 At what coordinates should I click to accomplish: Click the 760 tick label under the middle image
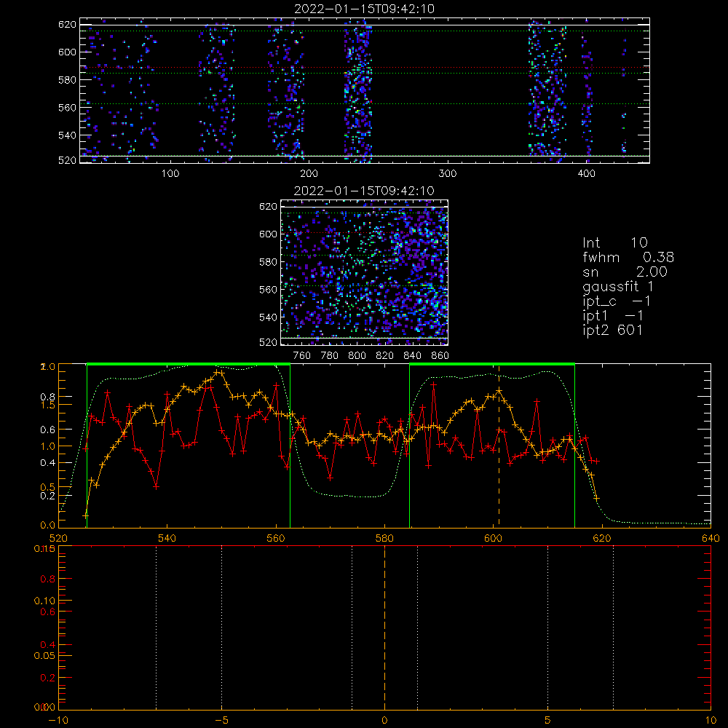tap(302, 356)
